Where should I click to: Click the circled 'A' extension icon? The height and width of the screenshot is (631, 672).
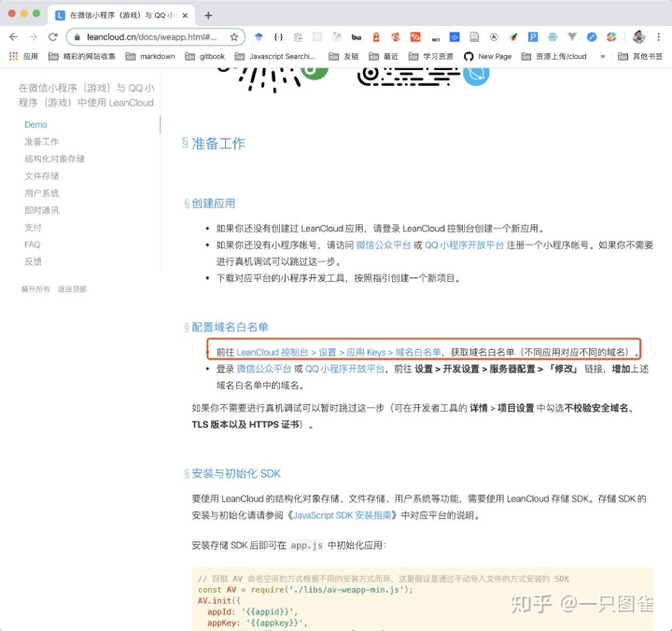pyautogui.click(x=494, y=36)
